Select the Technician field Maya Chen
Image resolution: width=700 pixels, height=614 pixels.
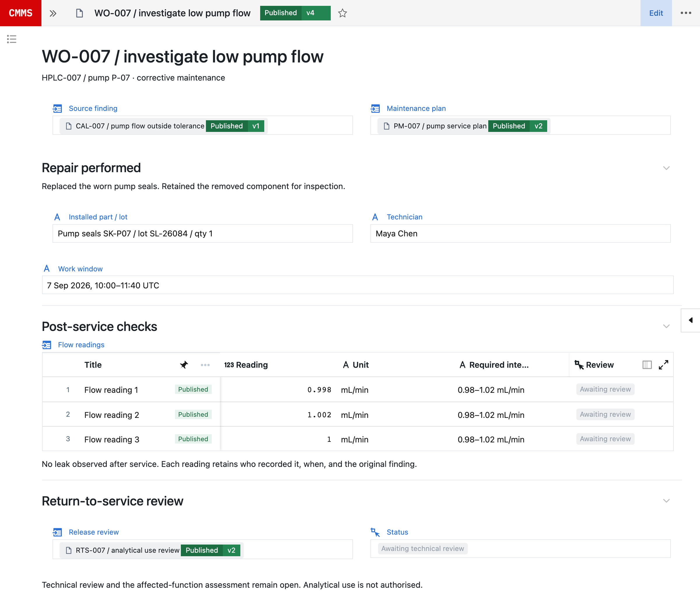[x=520, y=233]
